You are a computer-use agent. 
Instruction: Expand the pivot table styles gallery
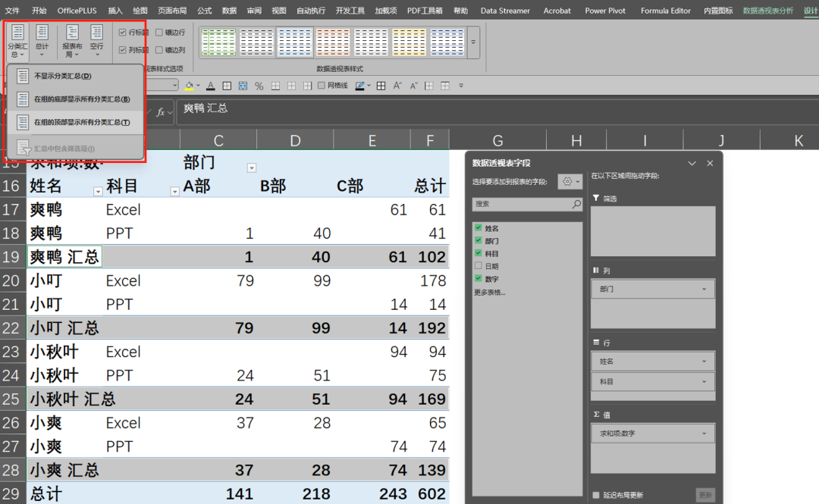point(474,42)
